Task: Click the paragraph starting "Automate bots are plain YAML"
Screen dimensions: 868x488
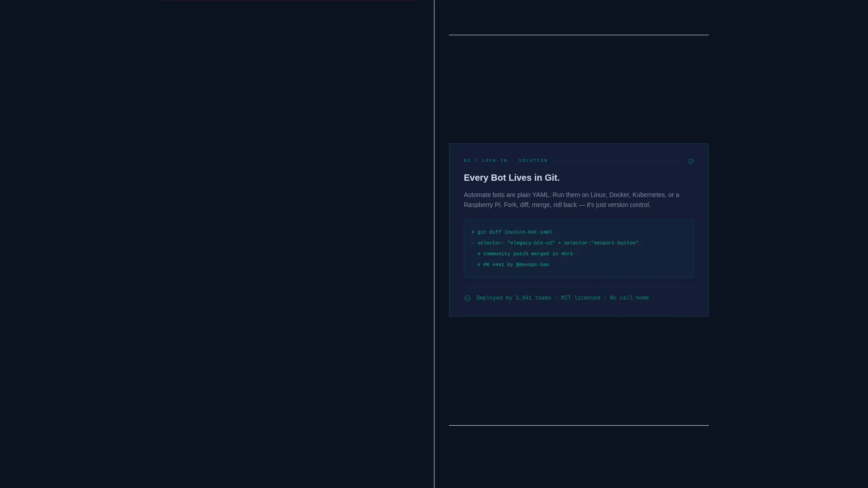Action: point(571,200)
